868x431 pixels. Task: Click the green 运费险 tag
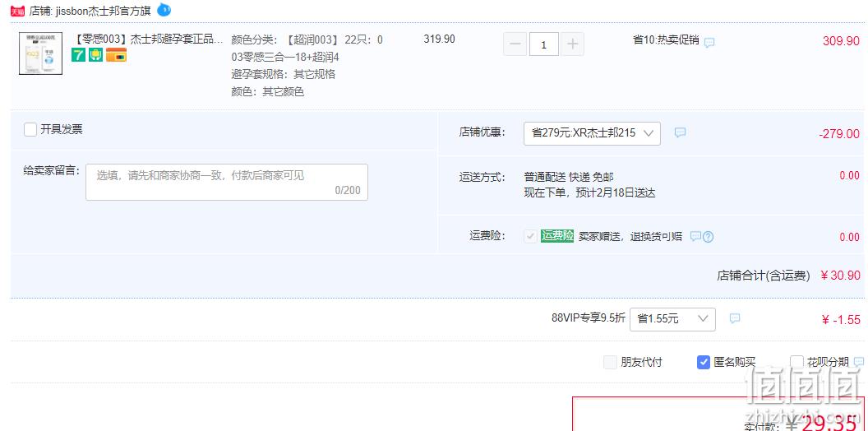coord(557,236)
